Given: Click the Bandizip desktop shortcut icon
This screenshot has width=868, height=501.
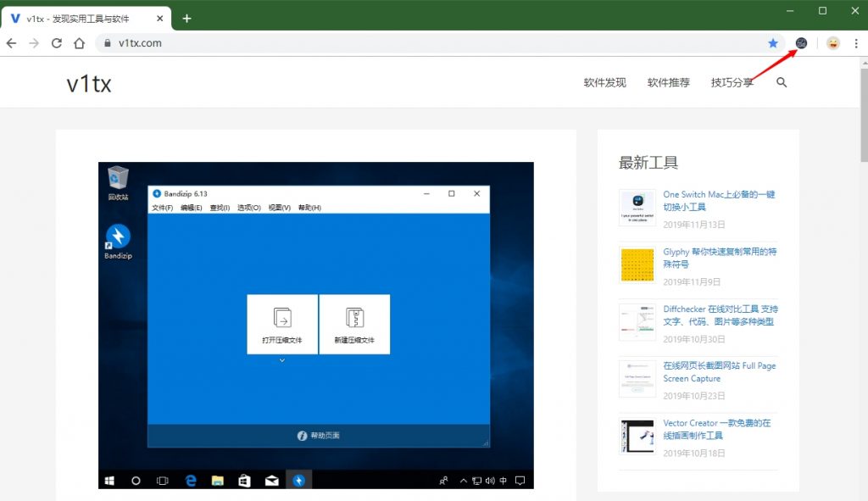Looking at the screenshot, I should pyautogui.click(x=118, y=242).
